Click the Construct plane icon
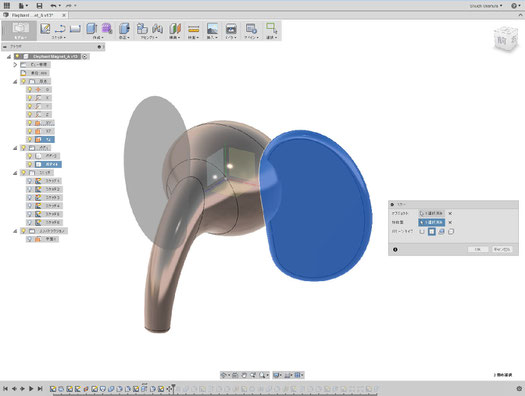Screen dimensions: 525x396 pos(175,28)
